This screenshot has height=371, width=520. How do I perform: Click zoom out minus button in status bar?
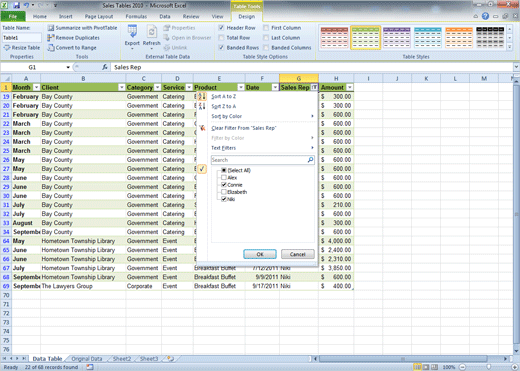tap(462, 367)
